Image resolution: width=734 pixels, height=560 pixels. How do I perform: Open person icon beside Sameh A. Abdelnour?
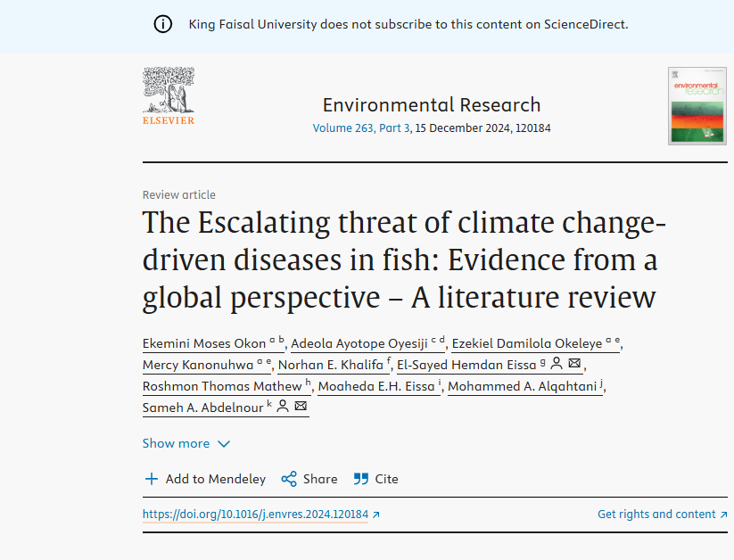coord(282,407)
